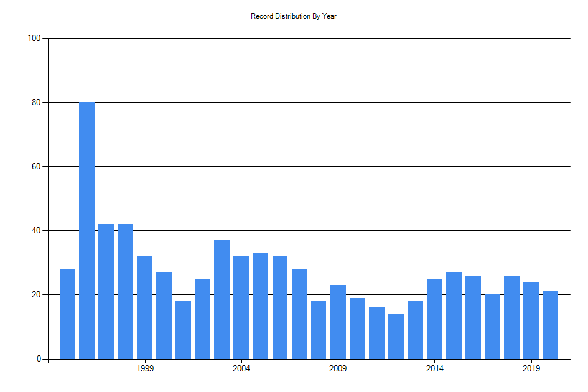Select the 2016 bar with value 26
588x392 pixels.
point(474,317)
